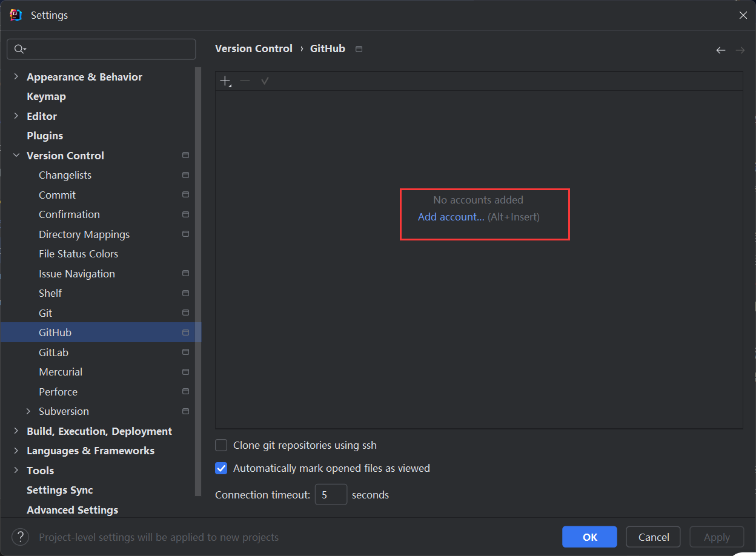The height and width of the screenshot is (556, 756).
Task: Click the Add account... link
Action: tap(451, 217)
